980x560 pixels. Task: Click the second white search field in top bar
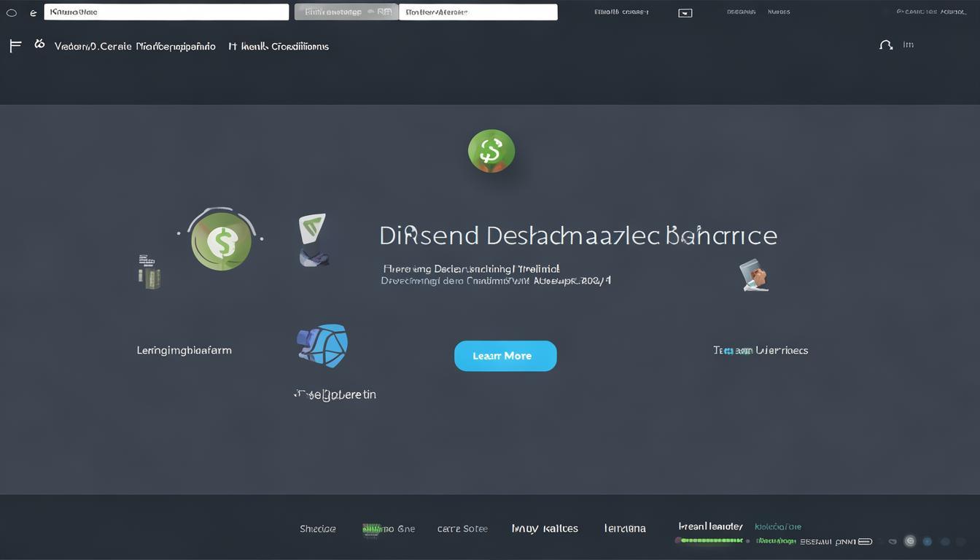click(x=478, y=12)
